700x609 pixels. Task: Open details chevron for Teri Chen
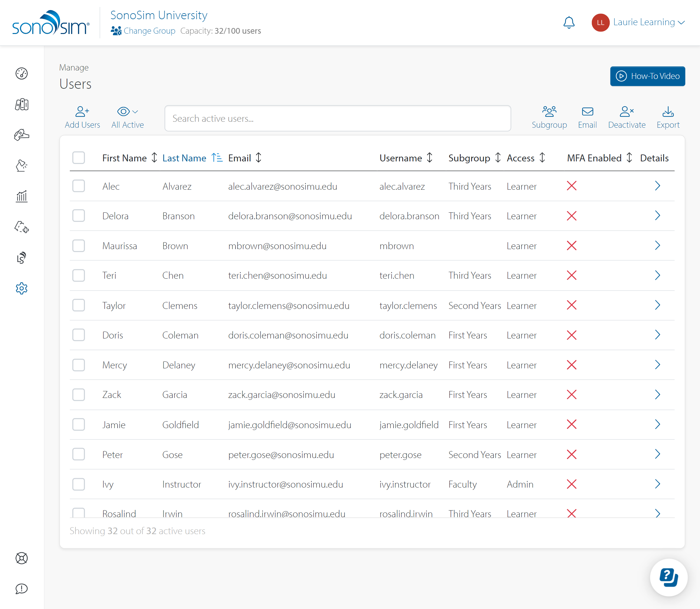pyautogui.click(x=658, y=275)
